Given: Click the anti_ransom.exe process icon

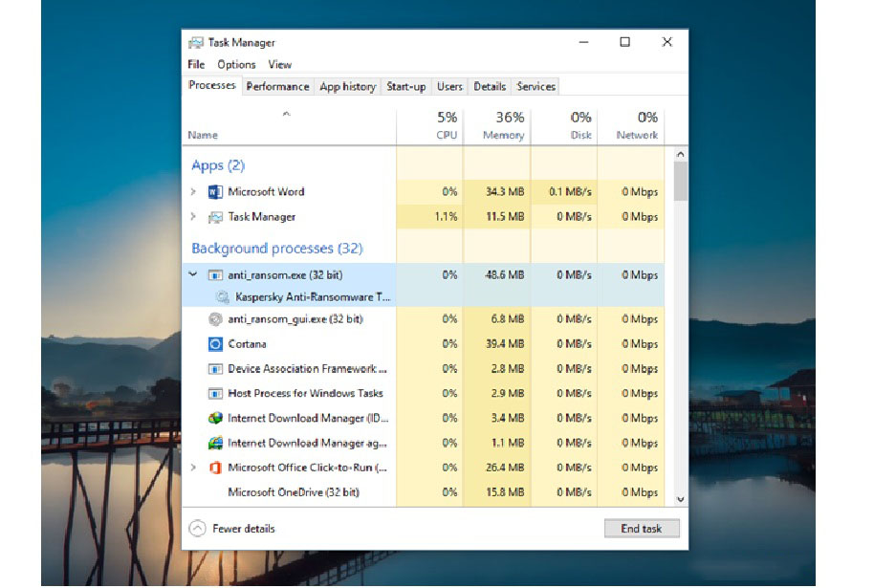Looking at the screenshot, I should (215, 274).
